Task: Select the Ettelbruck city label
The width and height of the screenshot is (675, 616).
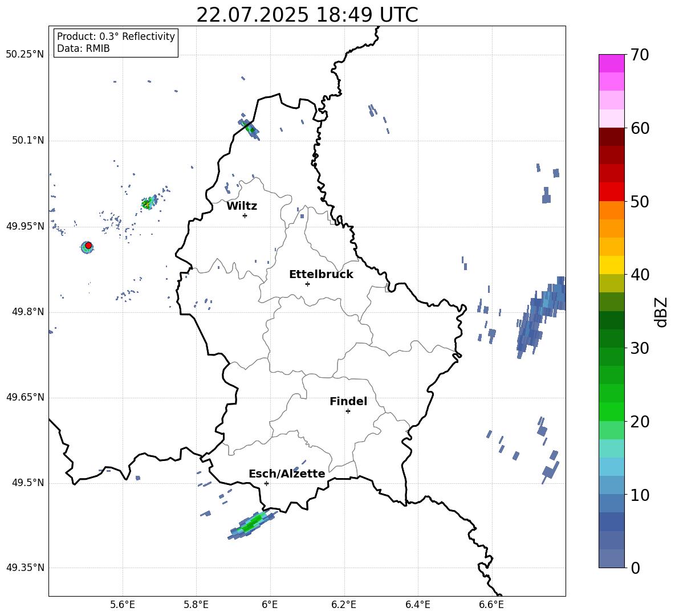Action: tap(321, 275)
